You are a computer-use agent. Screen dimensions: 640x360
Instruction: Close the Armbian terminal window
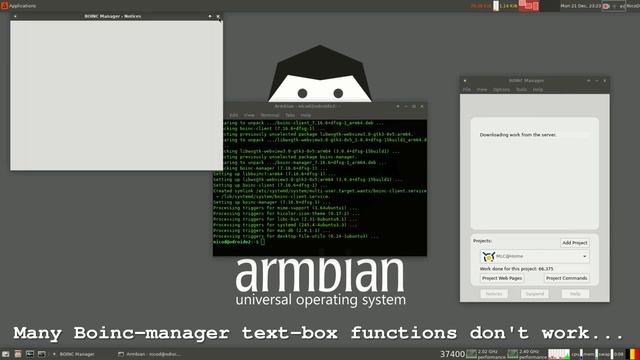(x=422, y=107)
